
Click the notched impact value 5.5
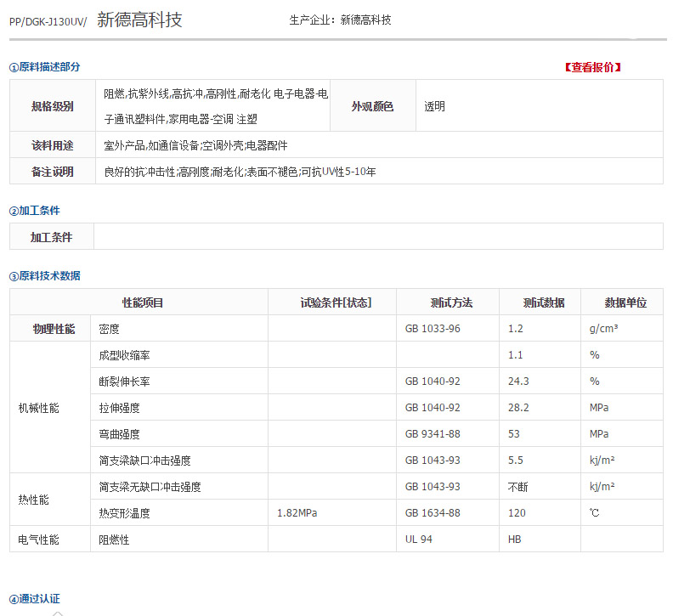click(x=516, y=461)
